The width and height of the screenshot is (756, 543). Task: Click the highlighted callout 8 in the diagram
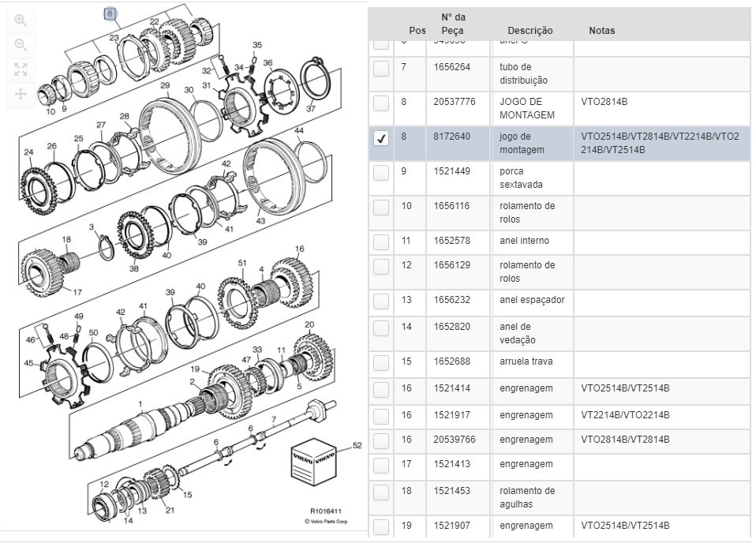110,13
